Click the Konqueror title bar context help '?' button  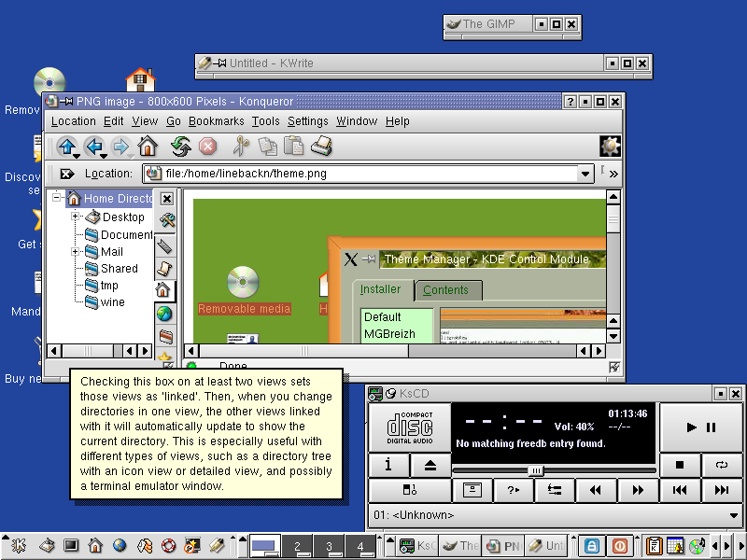[x=571, y=101]
